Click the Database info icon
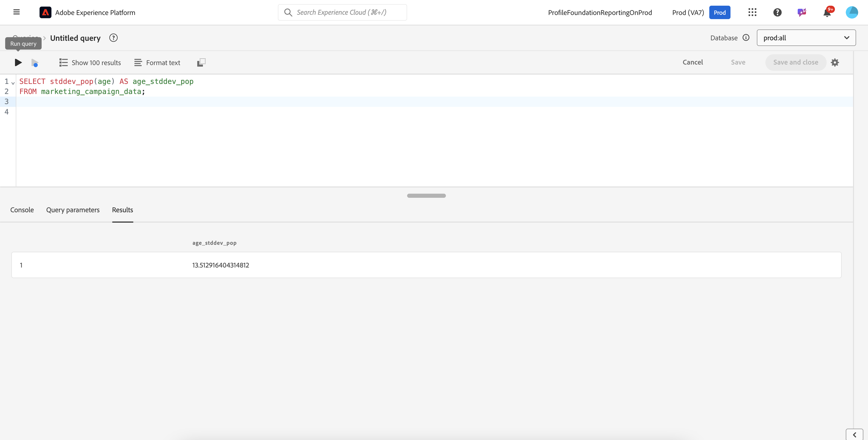 (x=746, y=38)
